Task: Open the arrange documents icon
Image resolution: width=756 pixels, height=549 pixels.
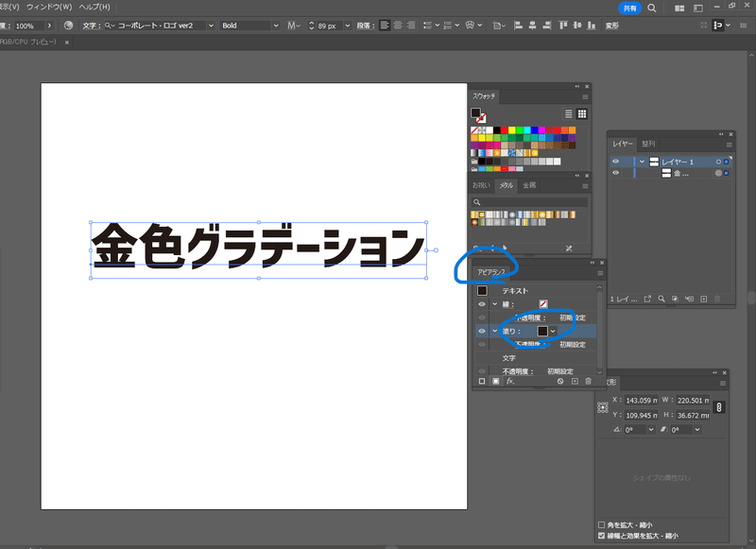Action: coord(679,9)
